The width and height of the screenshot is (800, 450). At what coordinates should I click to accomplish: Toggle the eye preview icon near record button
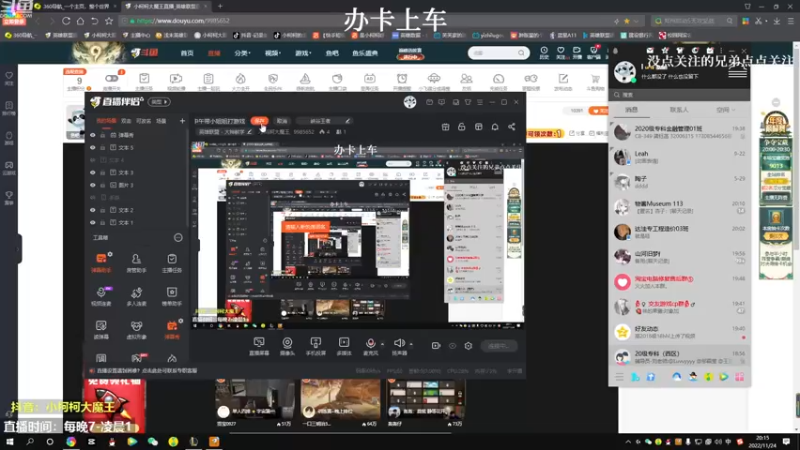click(452, 346)
